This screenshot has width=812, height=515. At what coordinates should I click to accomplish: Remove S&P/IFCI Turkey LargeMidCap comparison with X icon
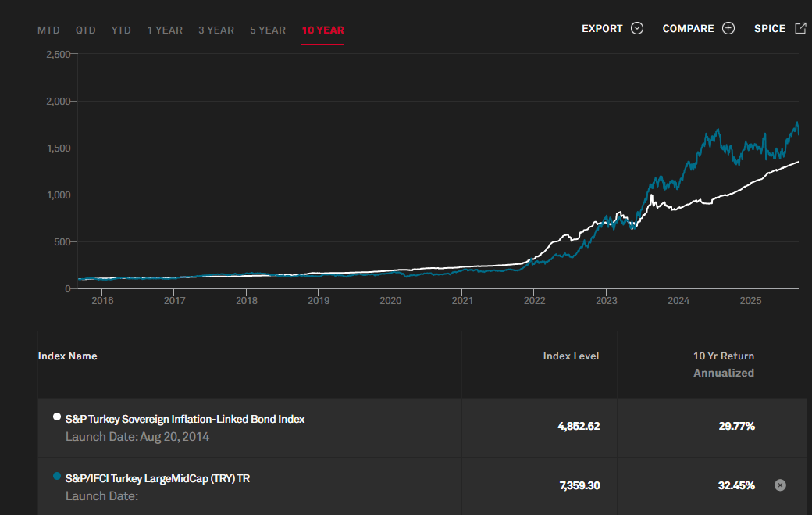point(780,485)
